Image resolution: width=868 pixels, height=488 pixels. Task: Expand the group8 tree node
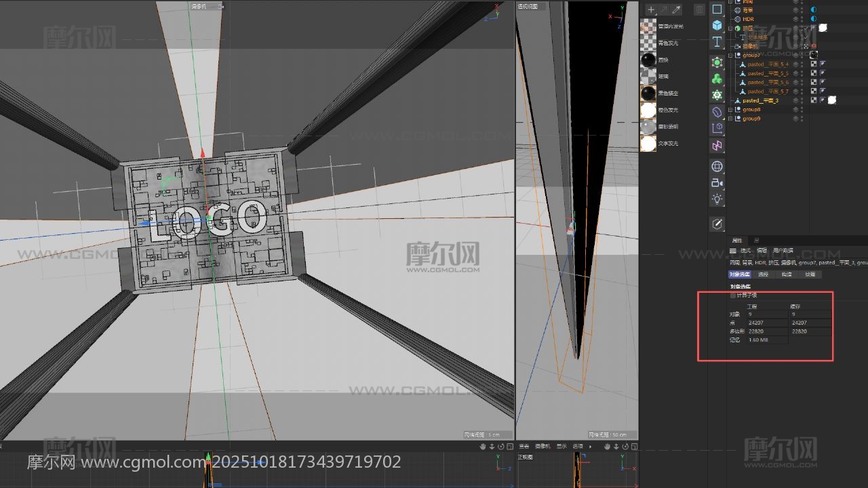(731, 109)
